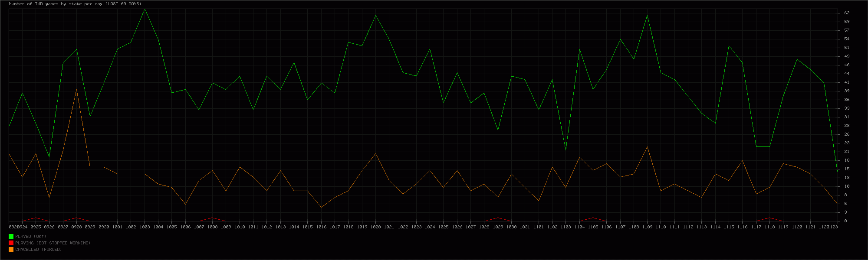Click the 0 value on the y-axis
868x260 pixels.
click(842, 221)
